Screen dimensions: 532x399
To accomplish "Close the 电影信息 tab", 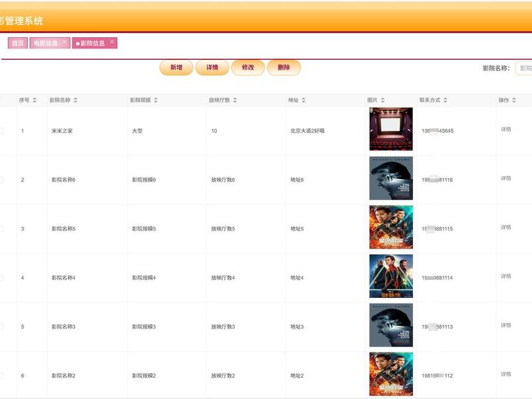I will click(x=65, y=41).
